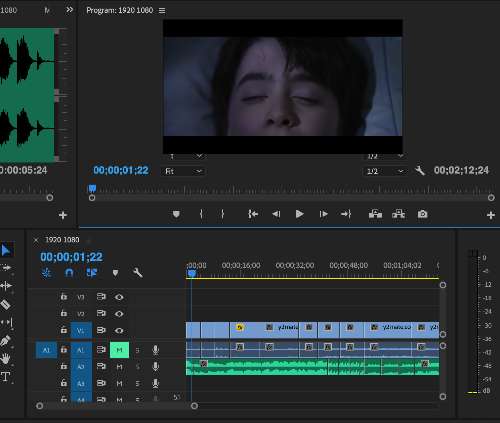Open Program monitor settings wrench
This screenshot has width=500, height=423.
coord(420,171)
